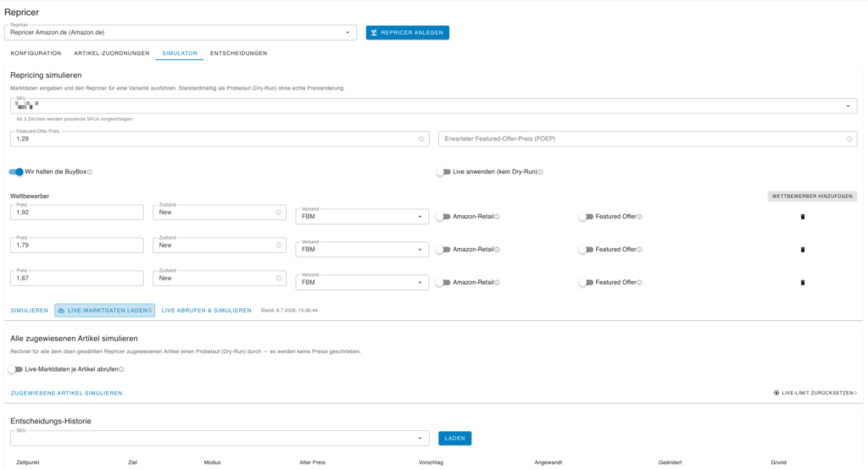Open the Repricer Amazon.de selection dropdown
The height and width of the screenshot is (470, 868).
181,33
